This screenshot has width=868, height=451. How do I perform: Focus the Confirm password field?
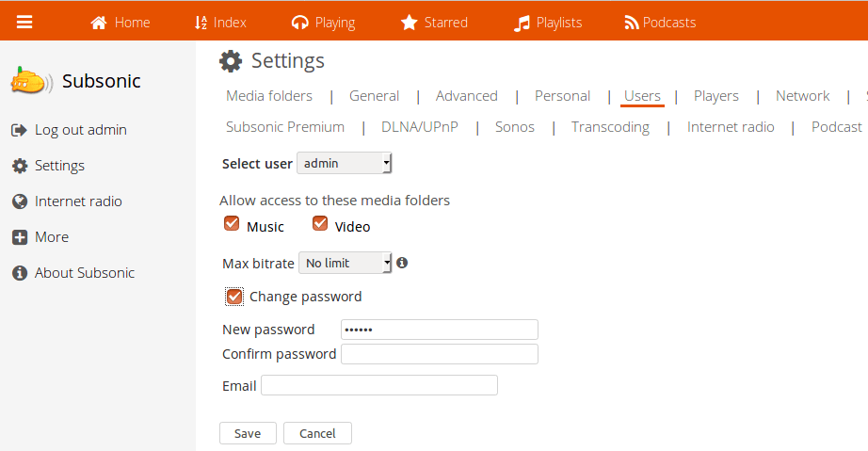point(439,354)
